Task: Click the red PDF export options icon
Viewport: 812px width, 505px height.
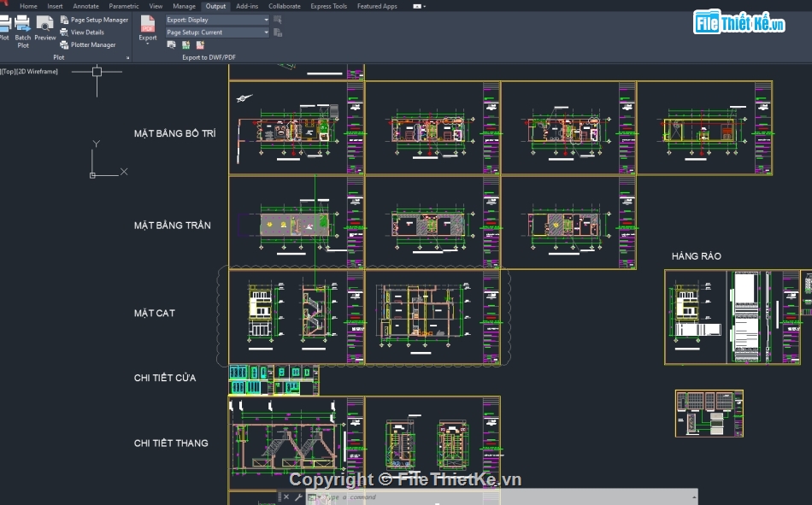Action: 200,45
